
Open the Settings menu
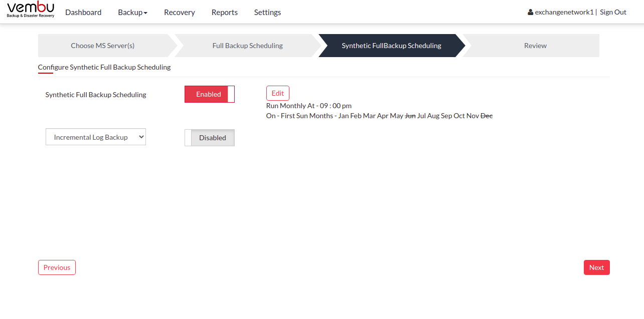click(267, 12)
